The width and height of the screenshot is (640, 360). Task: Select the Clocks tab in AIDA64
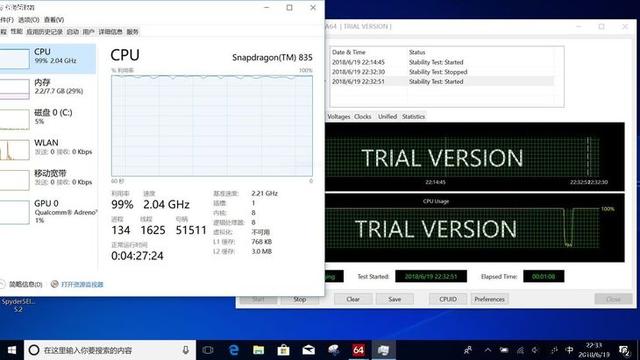362,116
